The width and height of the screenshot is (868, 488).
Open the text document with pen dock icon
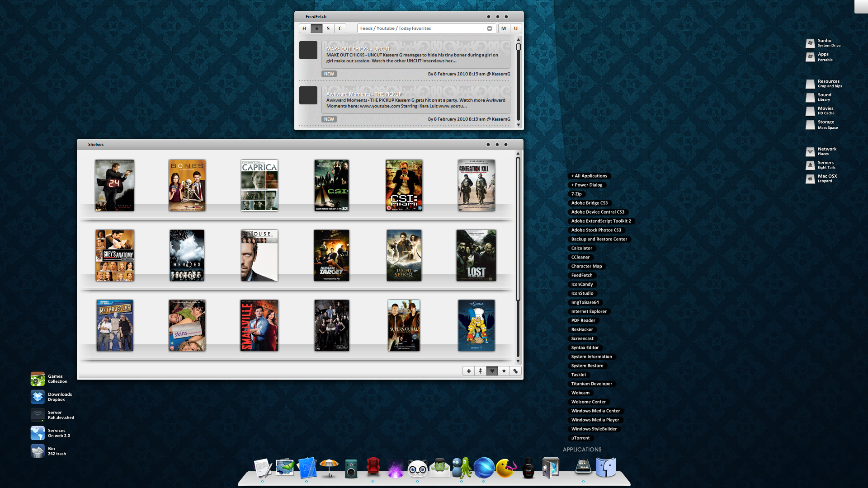point(263,468)
